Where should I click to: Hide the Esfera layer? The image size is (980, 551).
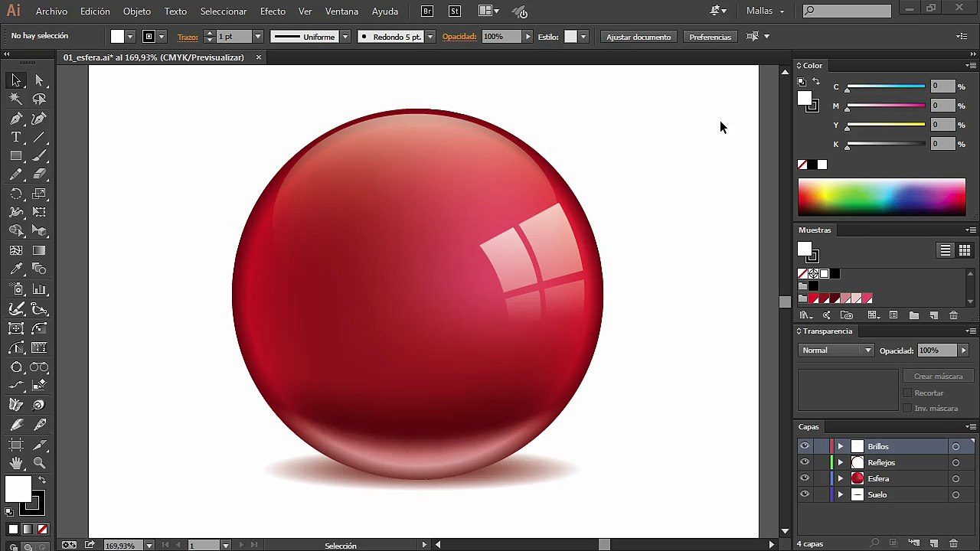tap(804, 478)
